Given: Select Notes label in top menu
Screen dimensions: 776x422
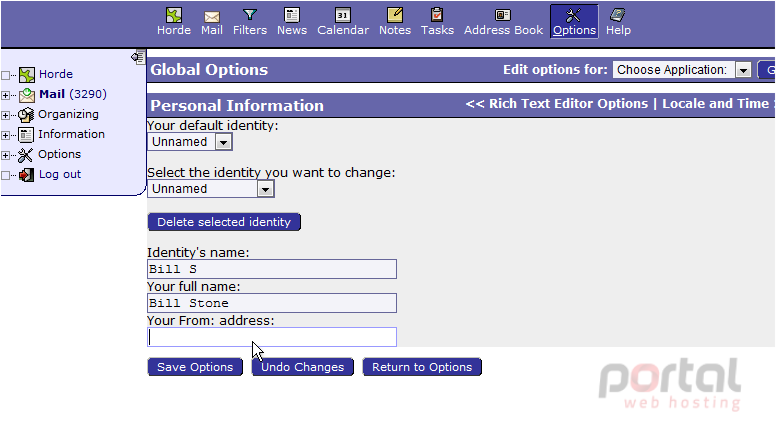Looking at the screenshot, I should [395, 30].
